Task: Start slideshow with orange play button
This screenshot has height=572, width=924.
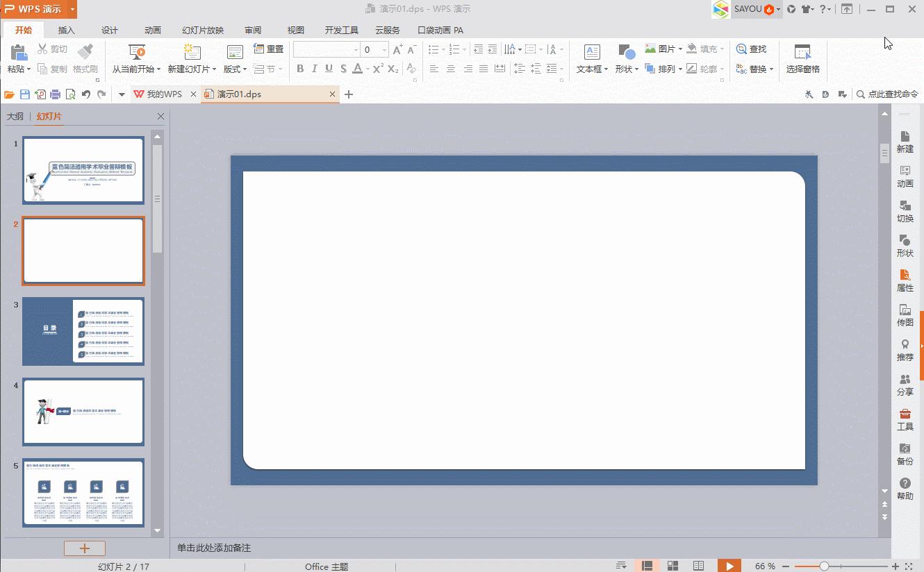Action: [729, 566]
